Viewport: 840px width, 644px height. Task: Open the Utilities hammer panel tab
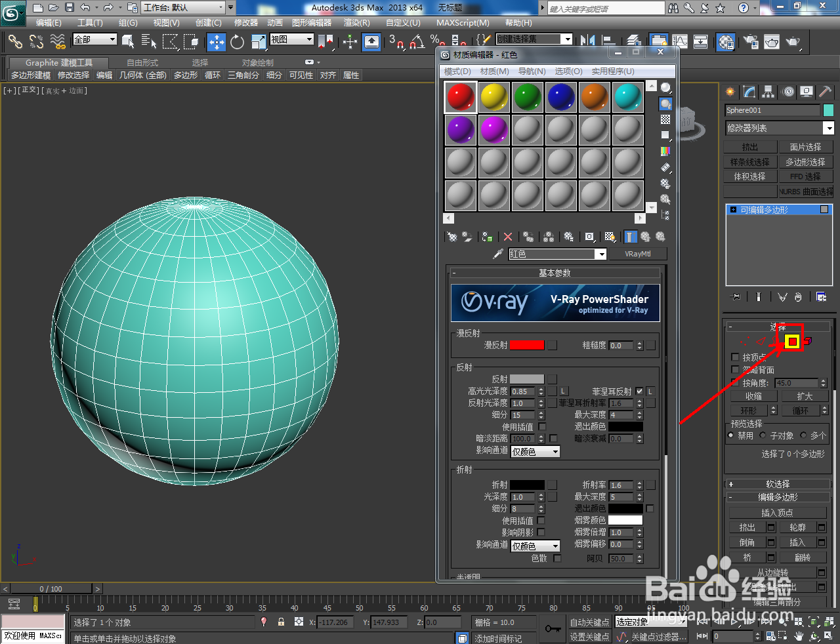[x=826, y=92]
